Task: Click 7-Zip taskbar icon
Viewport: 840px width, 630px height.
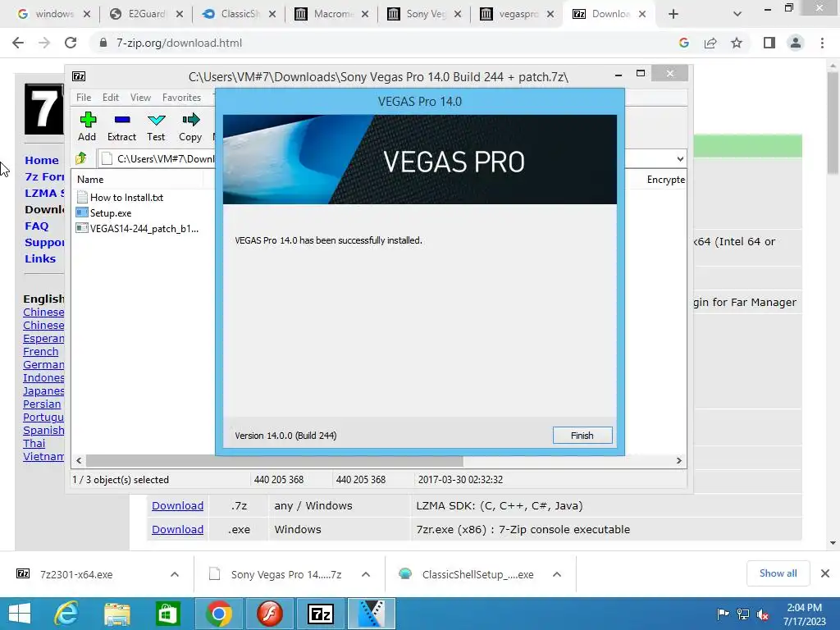Action: pyautogui.click(x=321, y=614)
